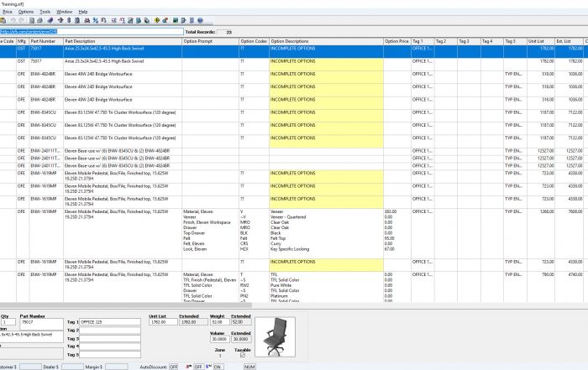The width and height of the screenshot is (588, 370).
Task: Click the office chair product thumbnail
Action: pyautogui.click(x=275, y=336)
